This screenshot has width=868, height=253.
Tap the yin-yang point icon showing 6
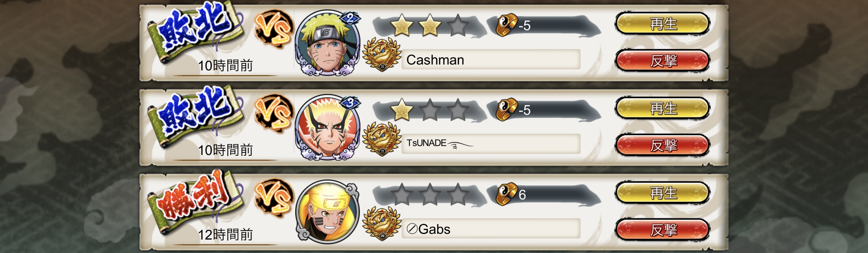coord(507,194)
